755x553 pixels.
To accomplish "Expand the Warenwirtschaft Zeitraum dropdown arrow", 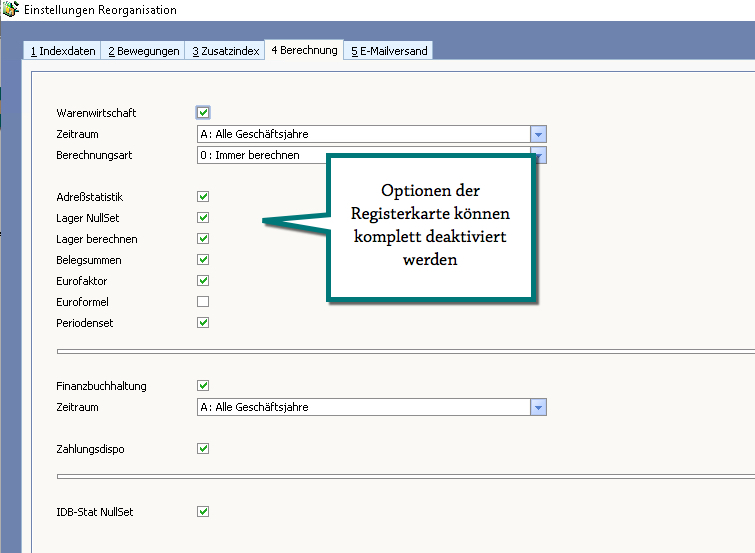I will (538, 134).
